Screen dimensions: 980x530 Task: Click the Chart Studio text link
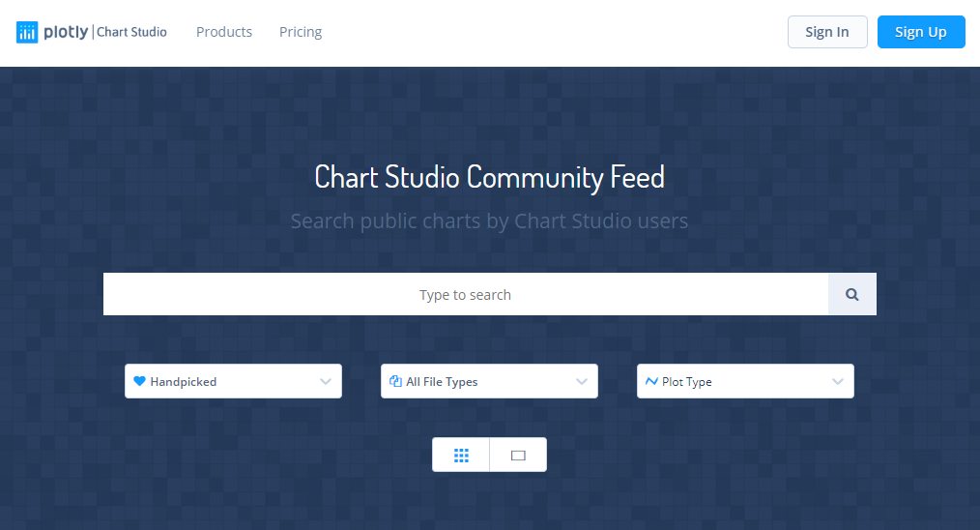coord(131,32)
